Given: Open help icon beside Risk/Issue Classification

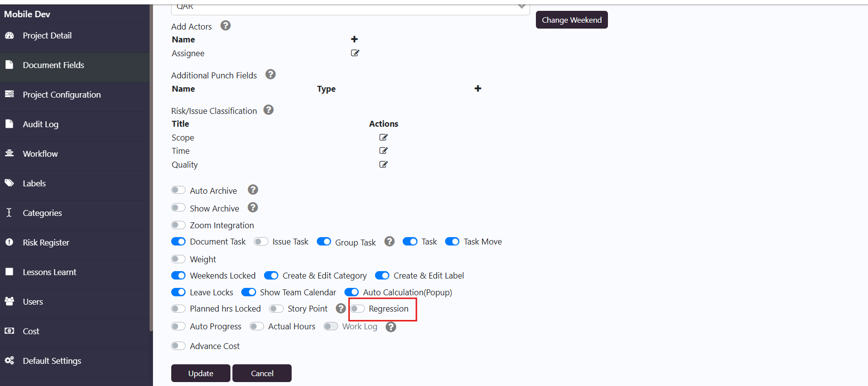Looking at the screenshot, I should [268, 110].
